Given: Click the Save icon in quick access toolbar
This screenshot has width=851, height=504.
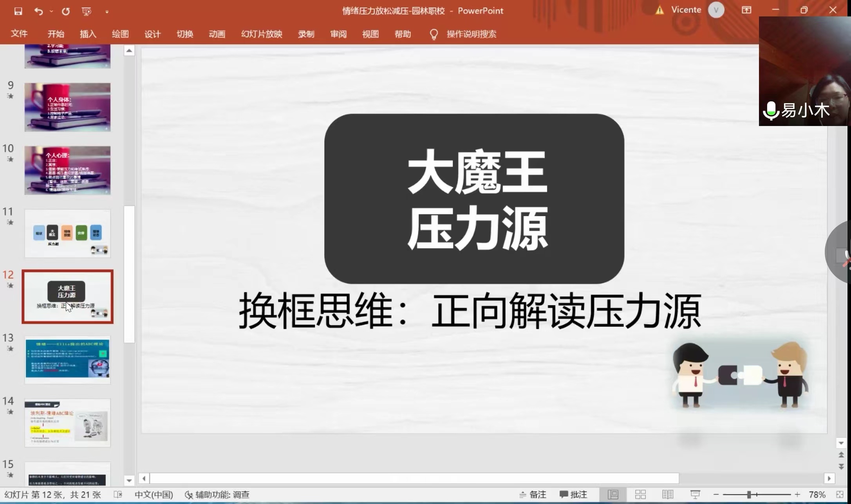Looking at the screenshot, I should point(18,11).
